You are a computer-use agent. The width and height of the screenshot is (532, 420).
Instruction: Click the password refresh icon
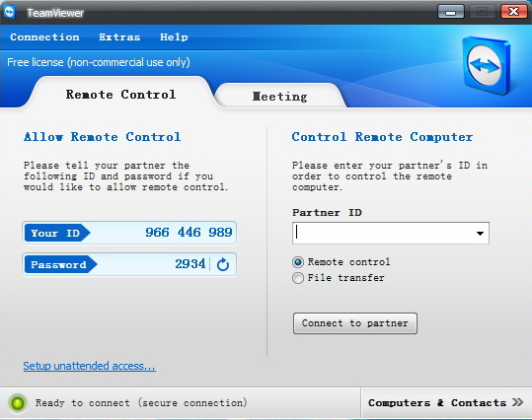coord(223,264)
